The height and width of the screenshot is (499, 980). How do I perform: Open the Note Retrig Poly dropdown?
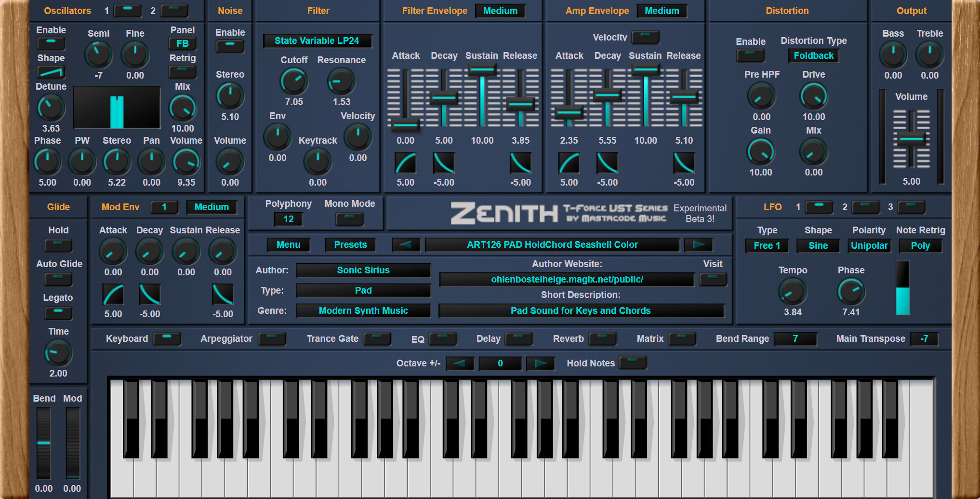[920, 245]
